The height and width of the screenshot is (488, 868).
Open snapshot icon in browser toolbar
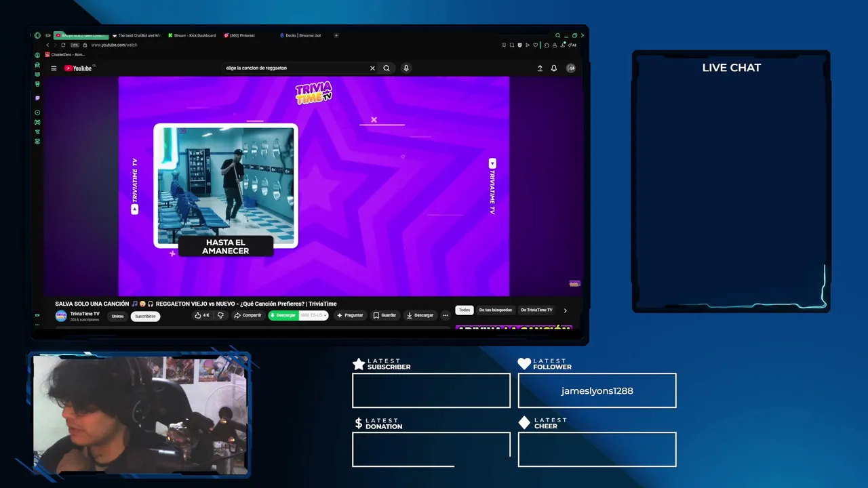pos(512,45)
